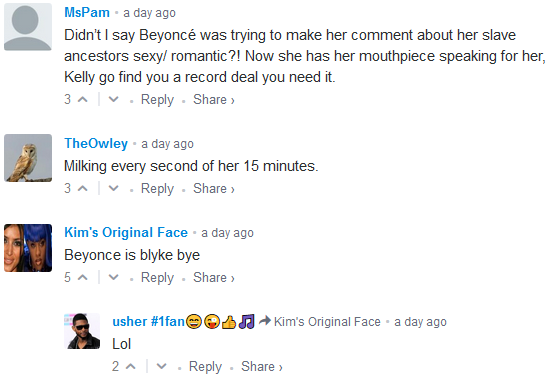Upvote the 'Beyonce is blyke bye' comment
The height and width of the screenshot is (389, 550).
82,278
